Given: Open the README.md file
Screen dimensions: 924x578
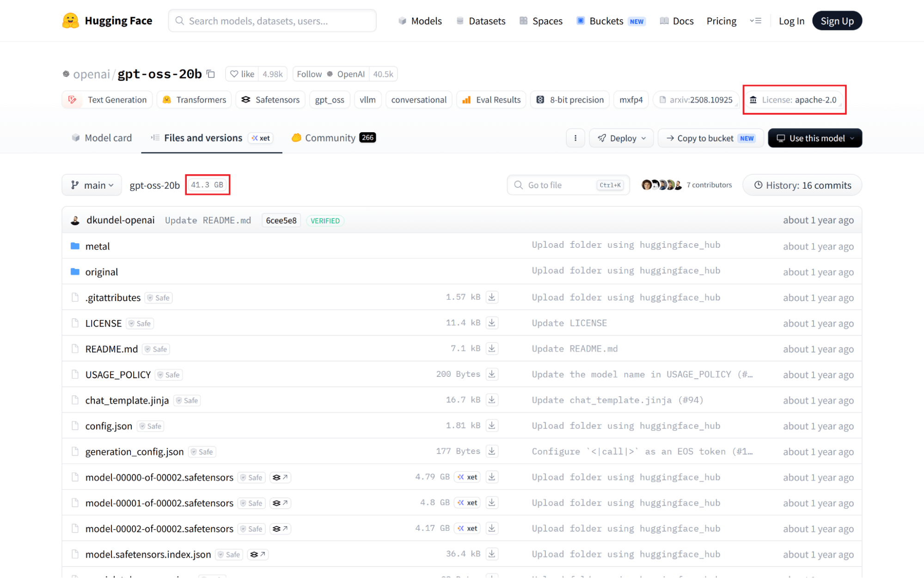Looking at the screenshot, I should (x=111, y=349).
